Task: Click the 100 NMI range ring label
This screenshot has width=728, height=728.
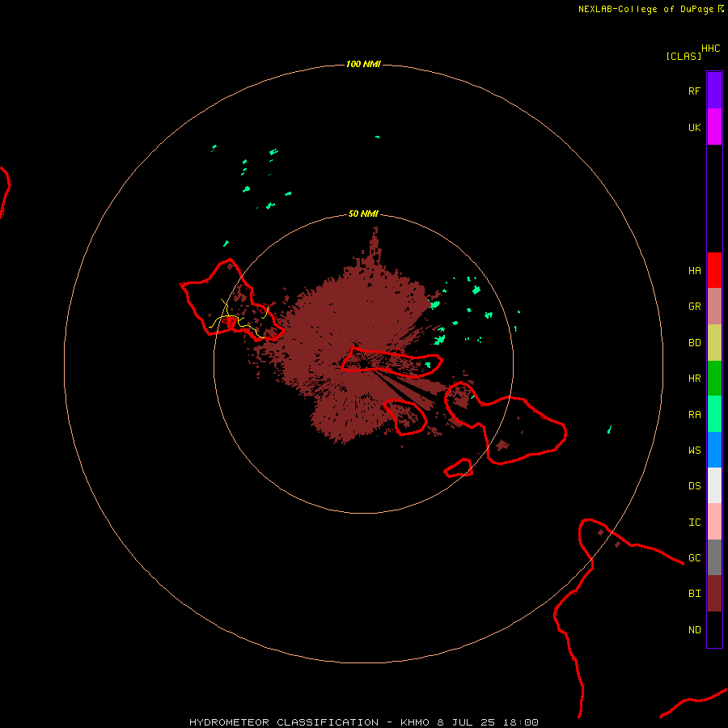Action: coord(363,64)
